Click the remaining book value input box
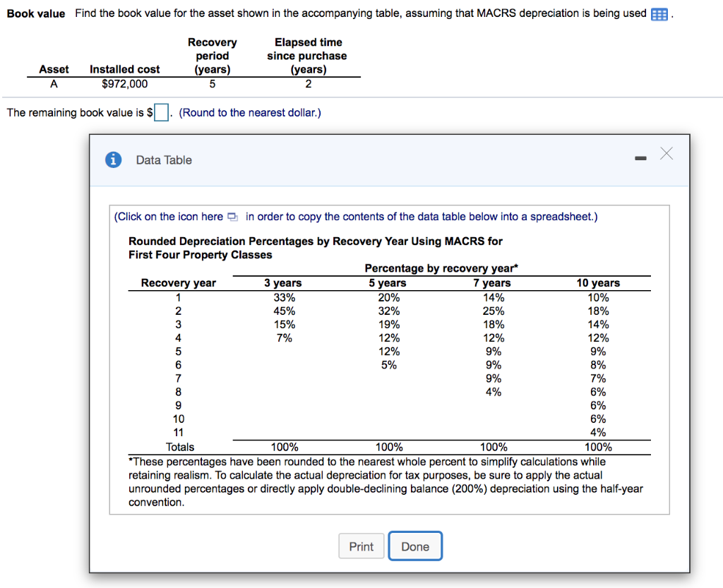Screen dimensions: 723x588 coord(161,112)
